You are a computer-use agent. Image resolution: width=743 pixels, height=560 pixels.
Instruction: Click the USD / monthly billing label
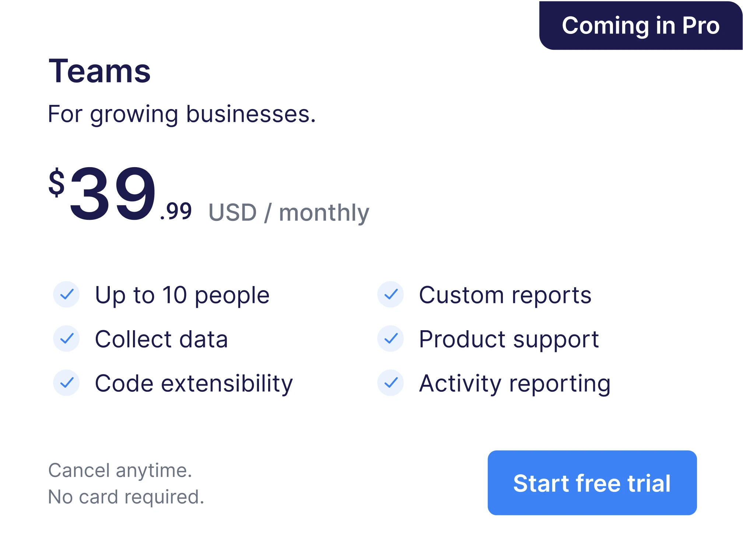click(289, 213)
